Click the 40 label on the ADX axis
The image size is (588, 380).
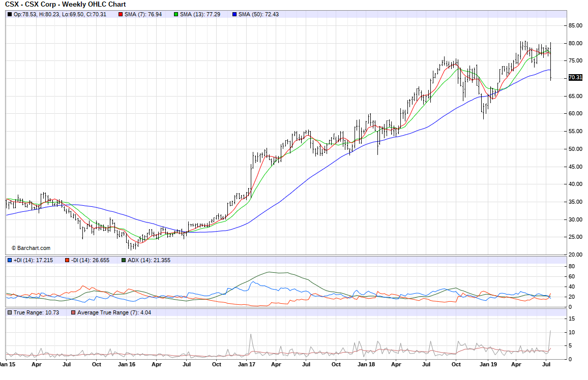click(x=572, y=287)
